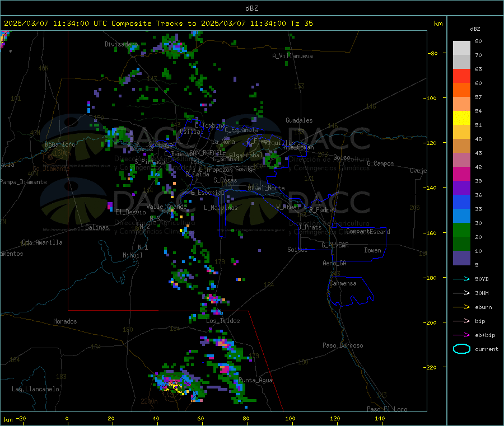
Task: Click the 140 tick on bottom axis
Action: pos(380,418)
